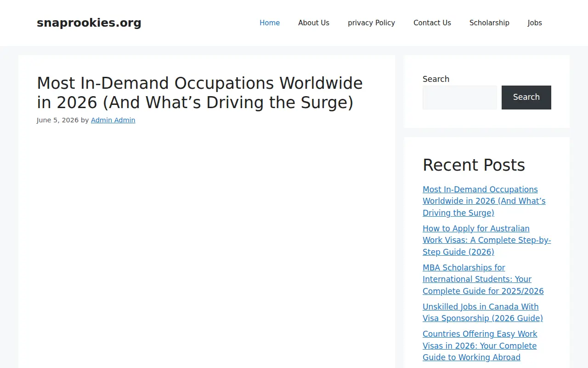
Task: Open the snaprookies.org site title link
Action: 89,23
